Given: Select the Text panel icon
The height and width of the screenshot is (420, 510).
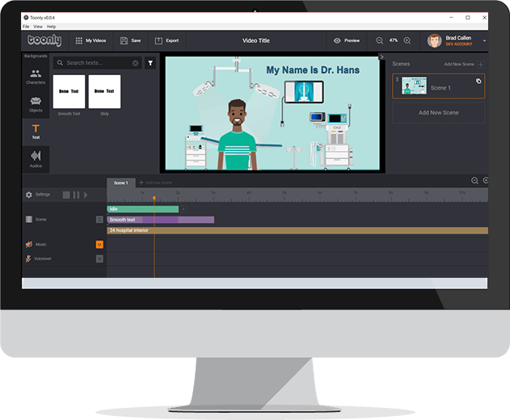Looking at the screenshot, I should tap(36, 132).
